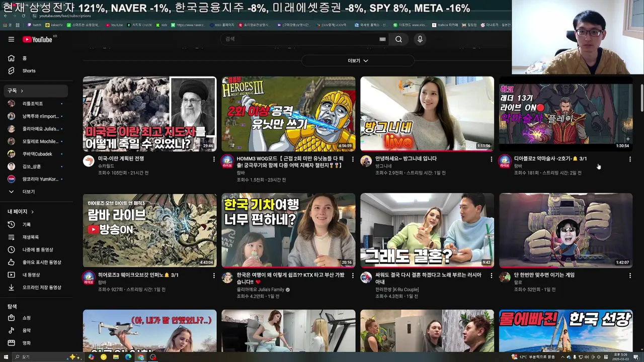
Task: Open 나중에 볼 동영상 list
Action: click(35, 250)
